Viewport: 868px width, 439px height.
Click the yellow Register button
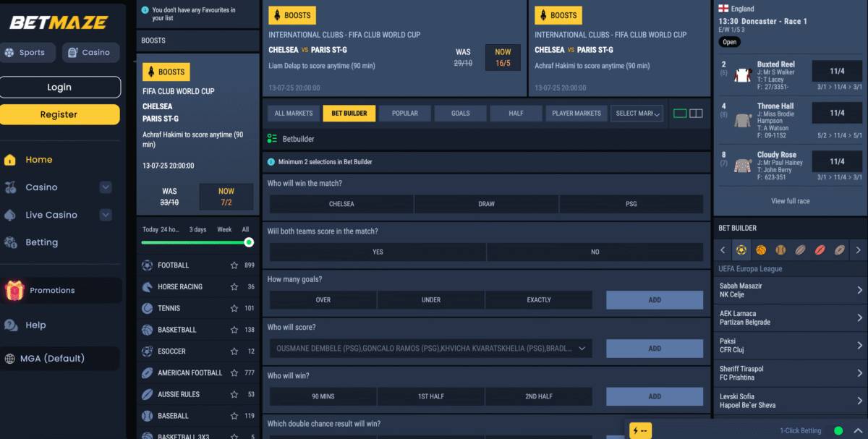pos(60,114)
